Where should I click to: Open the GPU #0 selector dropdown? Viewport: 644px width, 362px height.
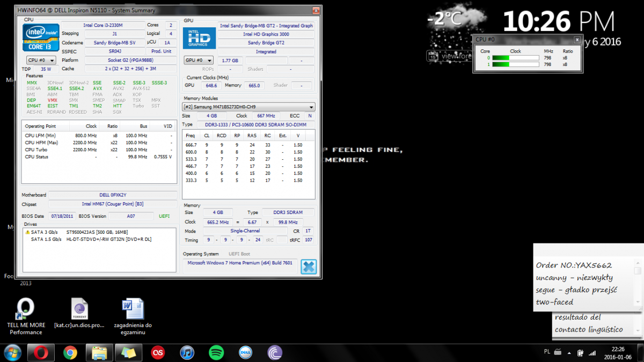199,60
